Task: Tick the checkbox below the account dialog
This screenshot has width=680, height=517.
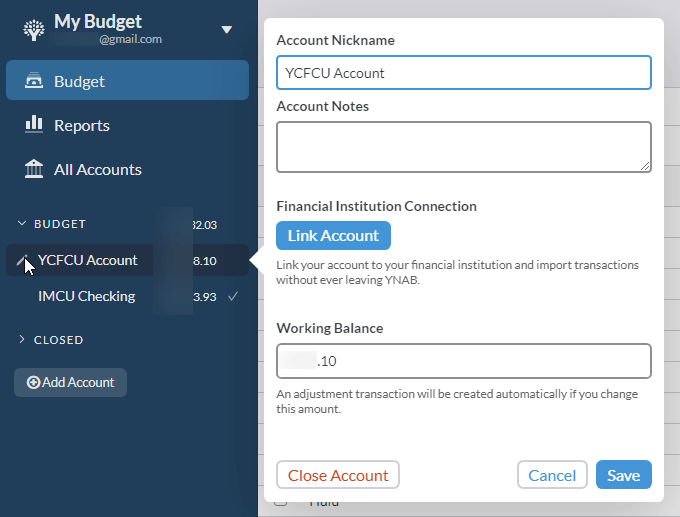Action: 281,501
